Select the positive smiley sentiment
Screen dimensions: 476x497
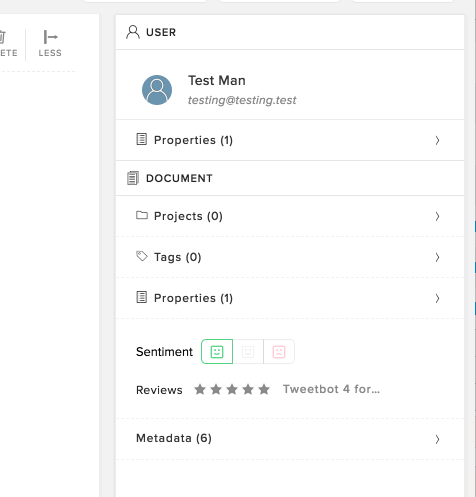(x=217, y=352)
